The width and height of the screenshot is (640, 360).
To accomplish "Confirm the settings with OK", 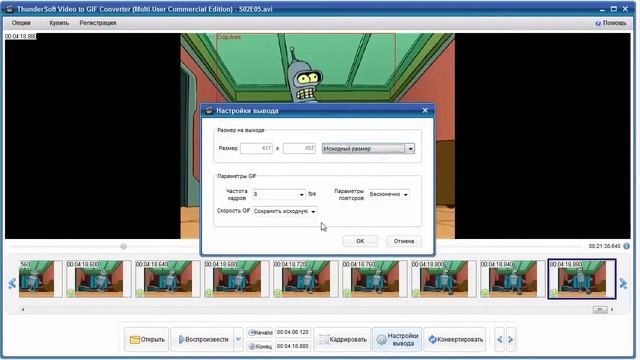I will (360, 241).
